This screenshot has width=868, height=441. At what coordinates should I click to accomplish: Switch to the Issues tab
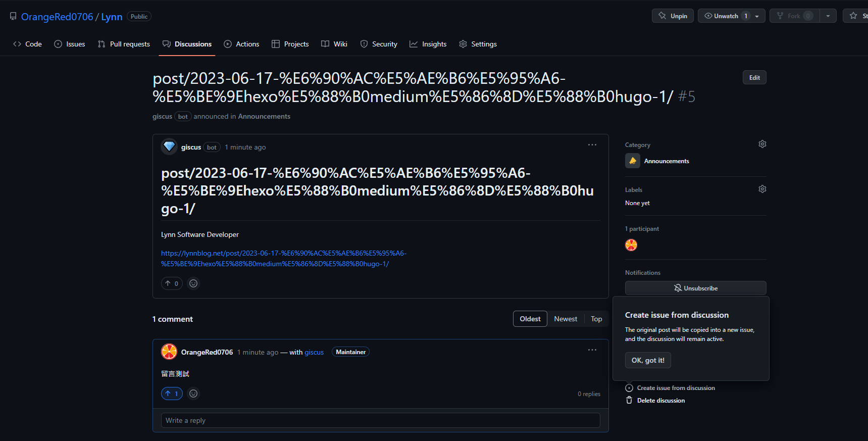[x=70, y=44]
